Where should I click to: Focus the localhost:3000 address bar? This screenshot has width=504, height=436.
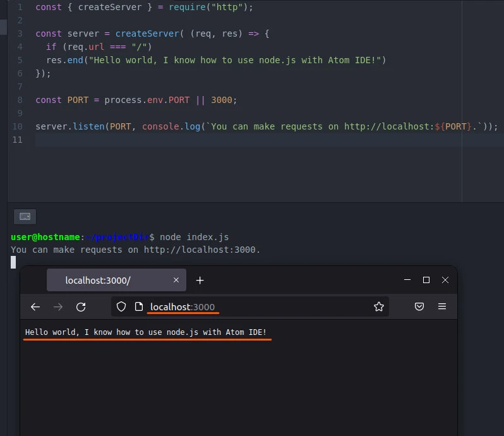click(x=253, y=307)
